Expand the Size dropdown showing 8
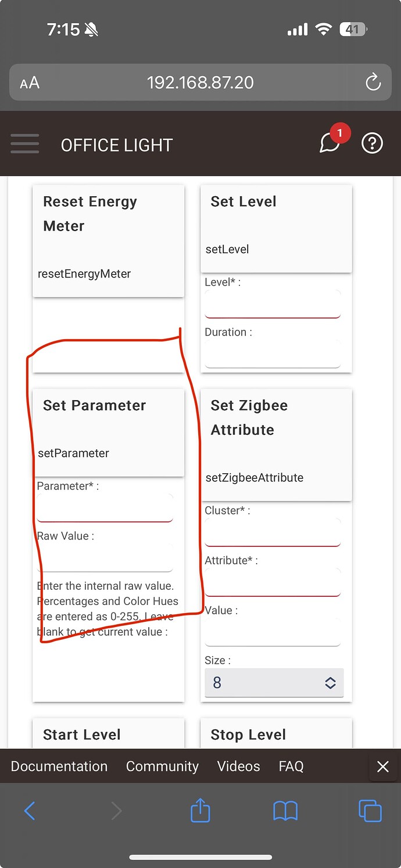 pyautogui.click(x=274, y=683)
